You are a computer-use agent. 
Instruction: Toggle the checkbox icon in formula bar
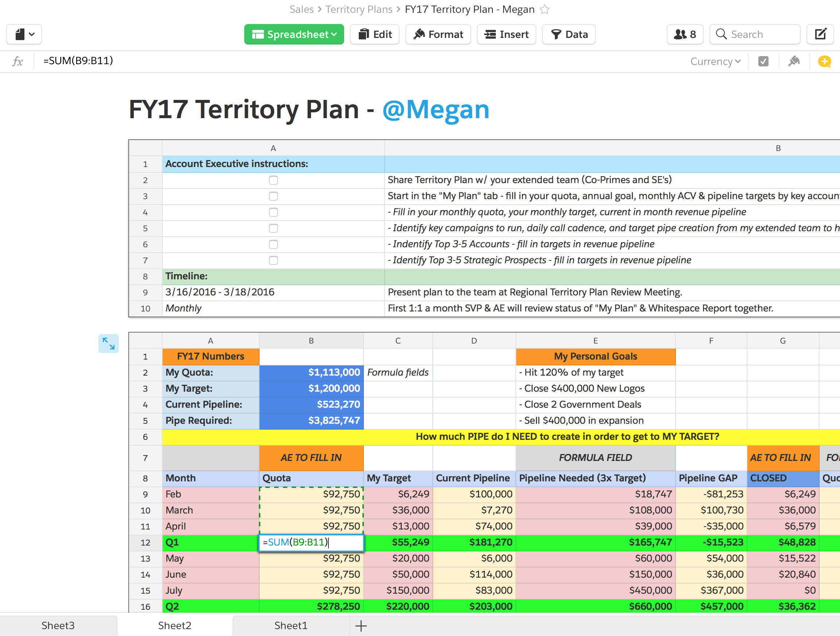pos(763,61)
